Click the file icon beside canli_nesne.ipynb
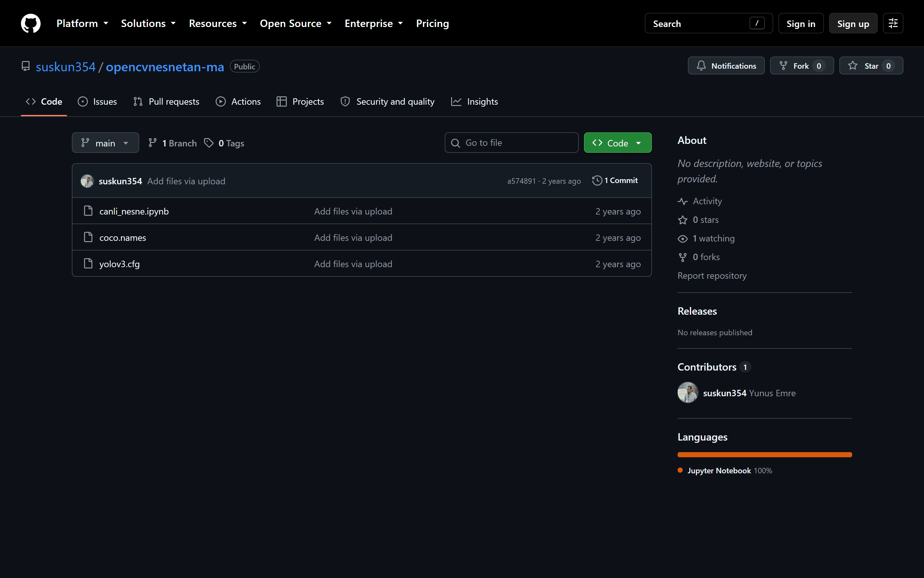This screenshot has width=924, height=578. coord(88,211)
